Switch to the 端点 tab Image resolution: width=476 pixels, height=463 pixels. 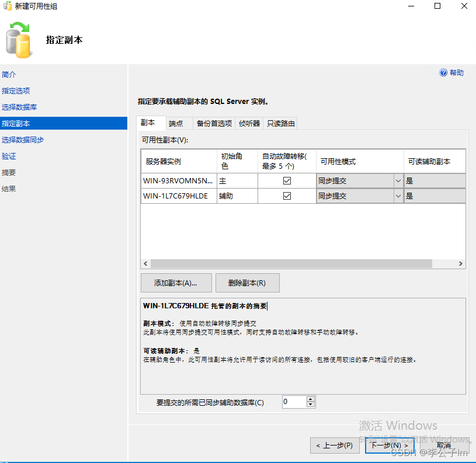point(177,123)
